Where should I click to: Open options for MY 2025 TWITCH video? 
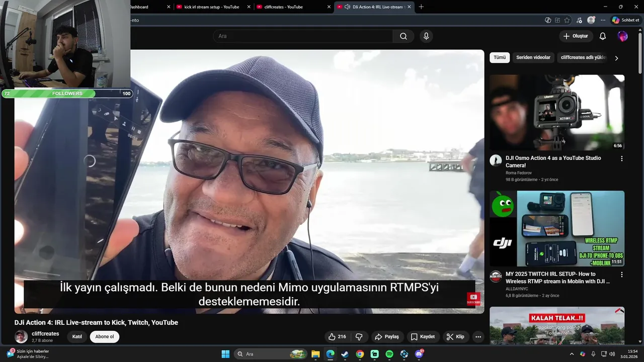(x=621, y=275)
